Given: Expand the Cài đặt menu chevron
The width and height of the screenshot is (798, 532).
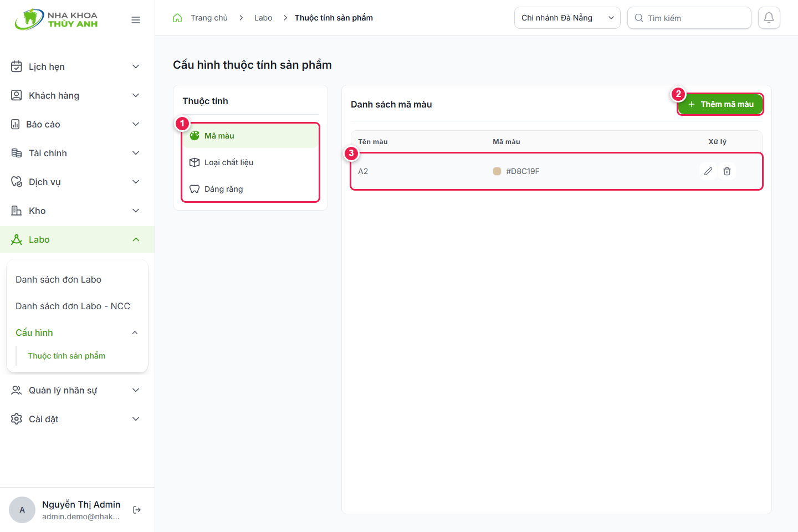Looking at the screenshot, I should [x=136, y=419].
